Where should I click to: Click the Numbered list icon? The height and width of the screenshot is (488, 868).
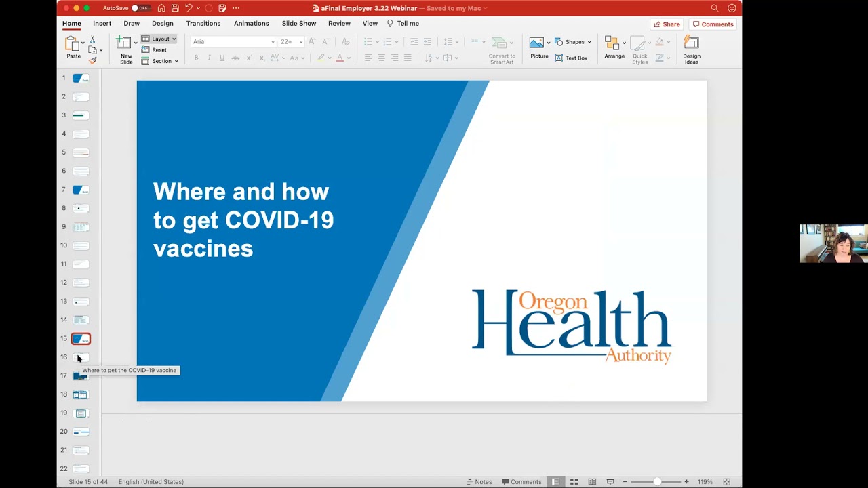pos(388,42)
